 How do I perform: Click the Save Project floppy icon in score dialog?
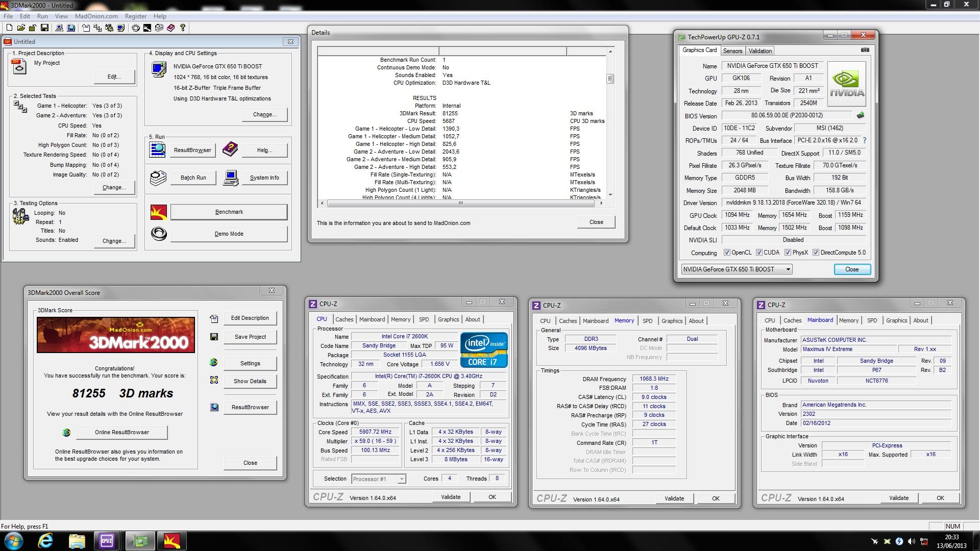214,337
